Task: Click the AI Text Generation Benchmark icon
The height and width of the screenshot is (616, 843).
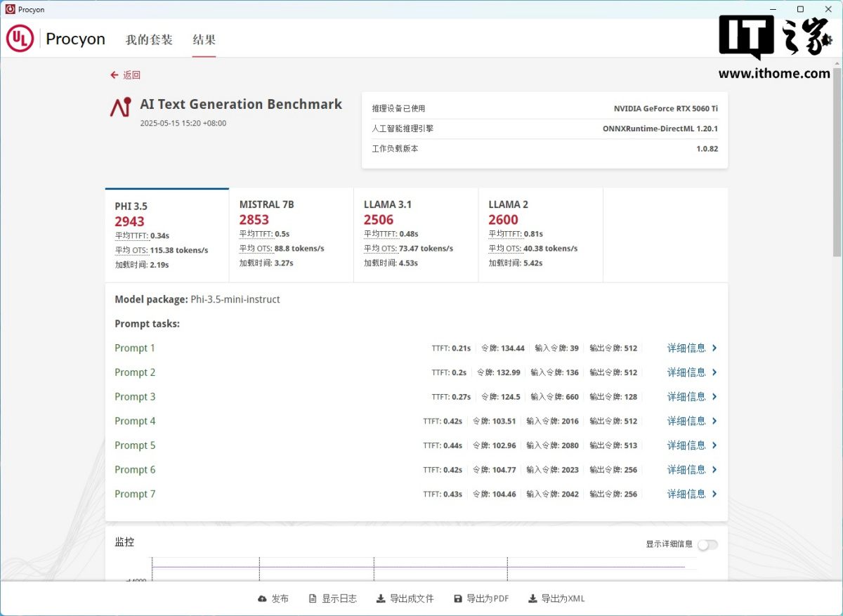Action: 120,107
